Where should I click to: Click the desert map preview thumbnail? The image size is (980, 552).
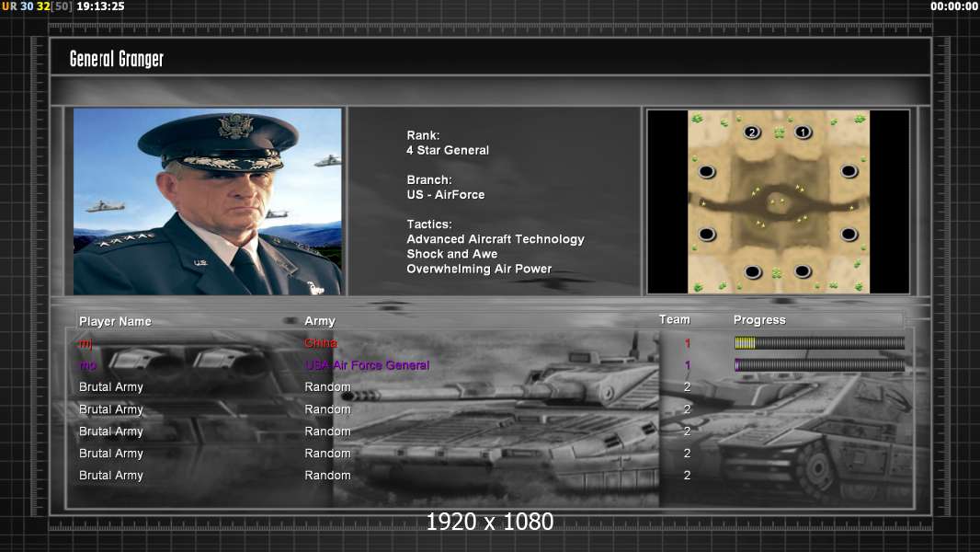778,201
